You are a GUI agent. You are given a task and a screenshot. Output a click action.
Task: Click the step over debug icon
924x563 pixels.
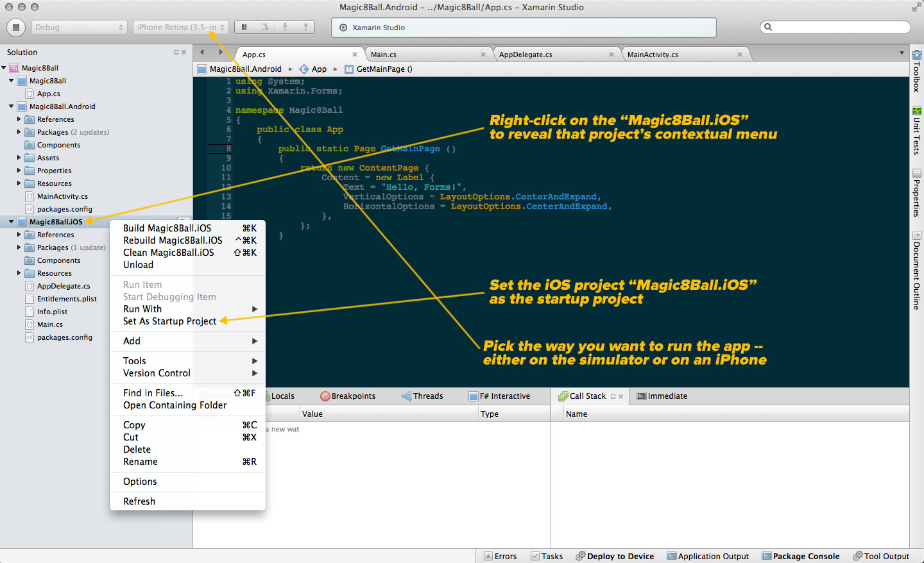(x=265, y=28)
